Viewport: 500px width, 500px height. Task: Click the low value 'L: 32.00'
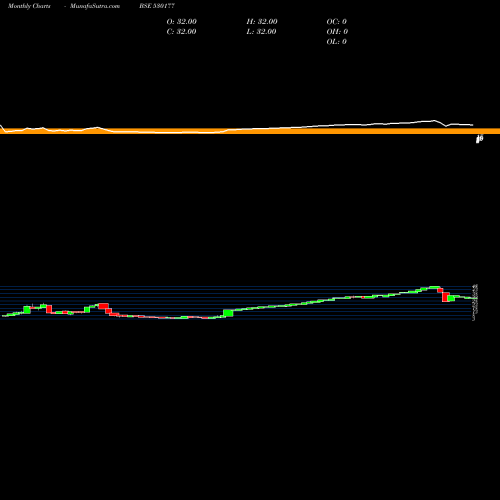point(261,32)
